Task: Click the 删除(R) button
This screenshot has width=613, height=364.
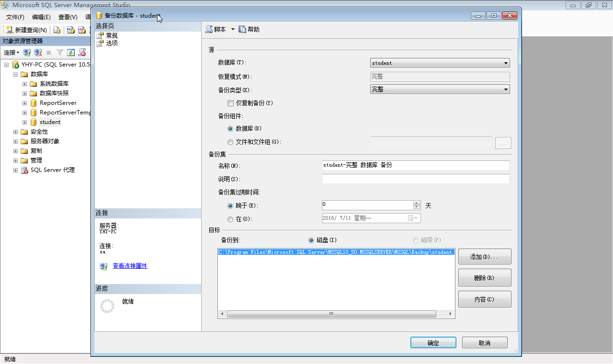Action: 485,278
